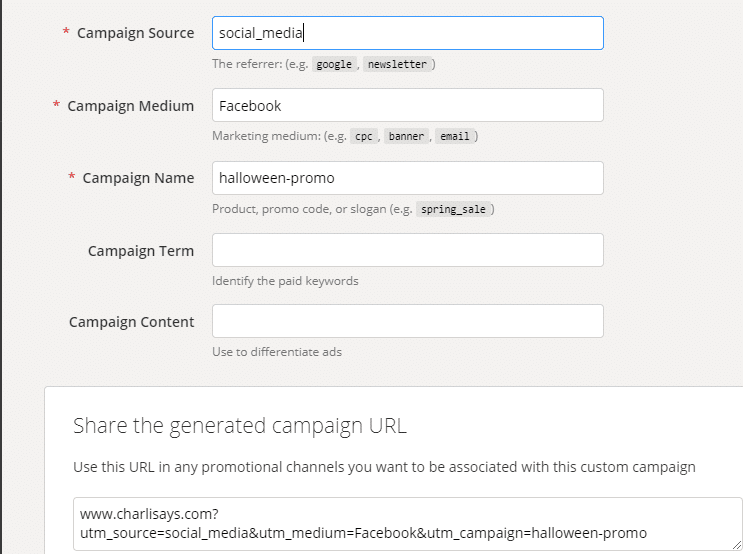
Task: Click the 'Identify the paid keywords' hint text
Action: point(285,281)
